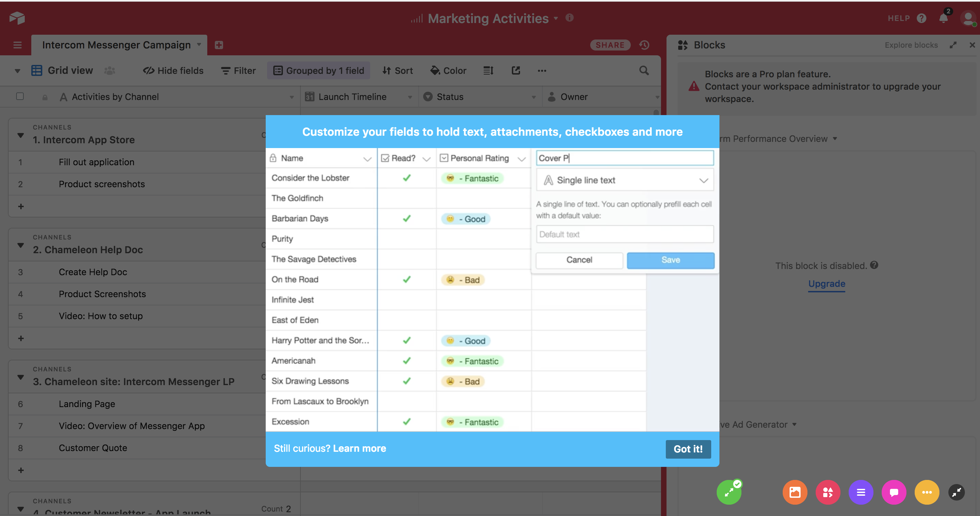Screen dimensions: 980x516
Task: Click Save in field editor
Action: (671, 260)
